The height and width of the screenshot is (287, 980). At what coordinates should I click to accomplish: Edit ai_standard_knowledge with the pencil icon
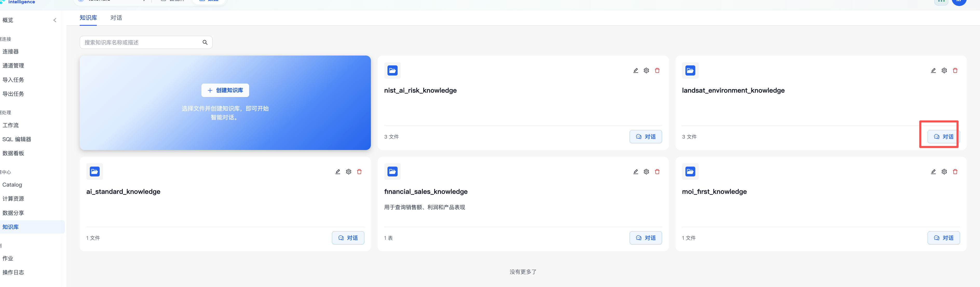[x=337, y=172]
